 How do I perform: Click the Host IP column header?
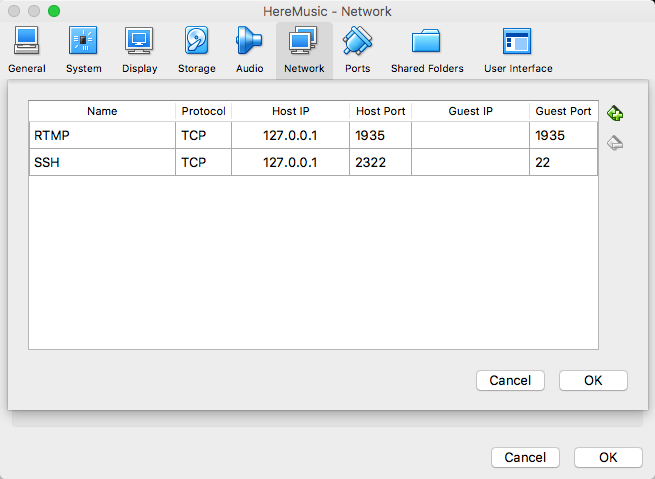290,111
